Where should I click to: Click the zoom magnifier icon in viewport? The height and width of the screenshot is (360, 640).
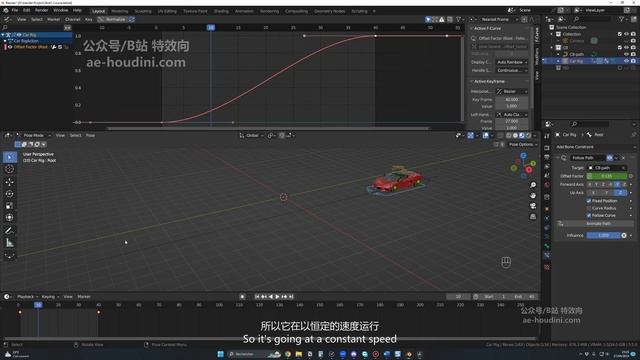[x=533, y=185]
